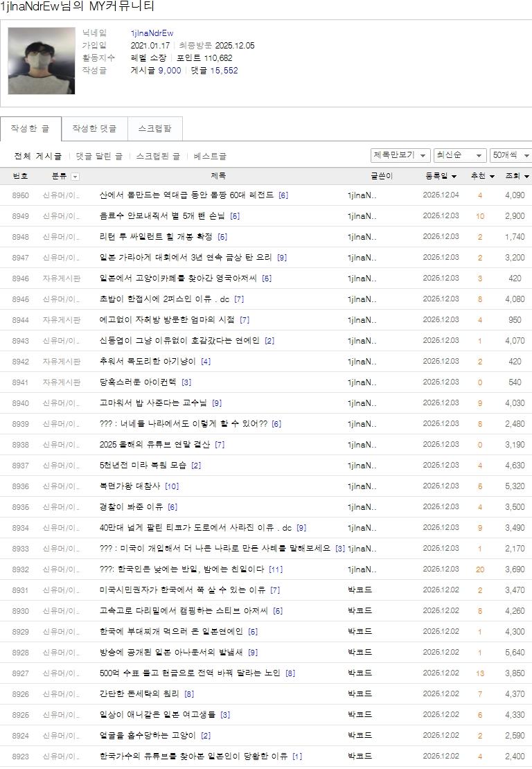The height and width of the screenshot is (769, 532).
Task: Open post 초밥이 한접시에 2피스인 이유 . dc
Action: (163, 299)
